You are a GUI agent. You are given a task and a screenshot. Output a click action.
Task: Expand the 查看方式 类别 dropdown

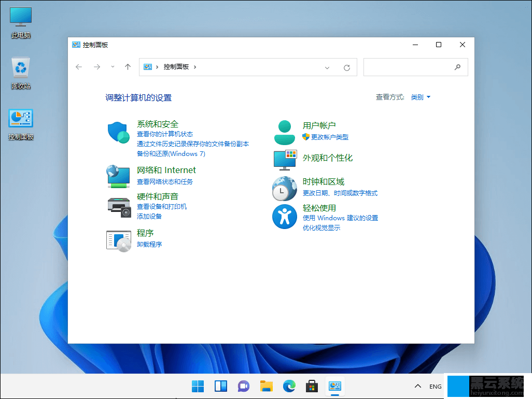[x=421, y=97]
